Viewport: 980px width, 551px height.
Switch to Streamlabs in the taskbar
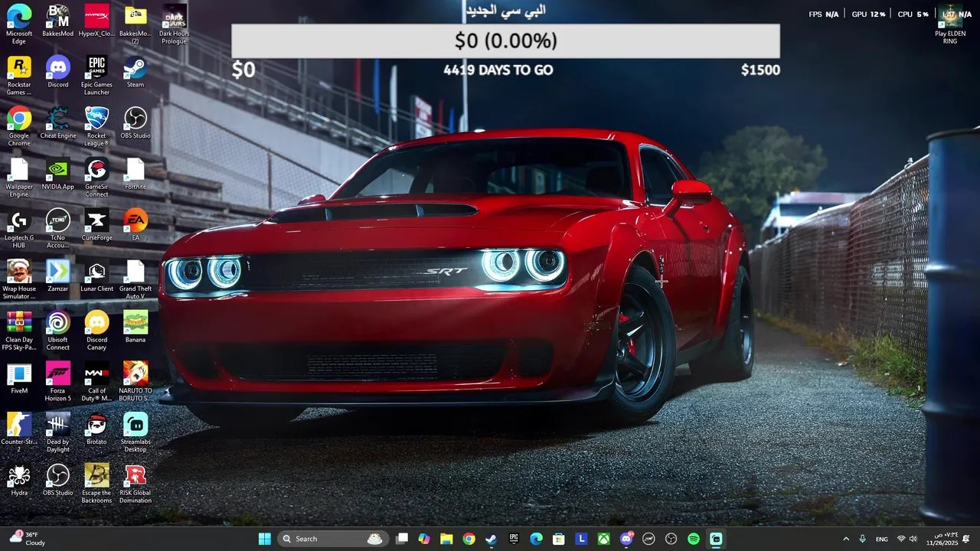coord(716,539)
